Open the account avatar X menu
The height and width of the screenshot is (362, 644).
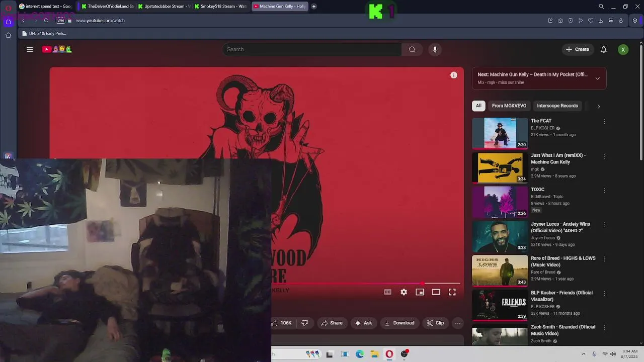pos(623,49)
